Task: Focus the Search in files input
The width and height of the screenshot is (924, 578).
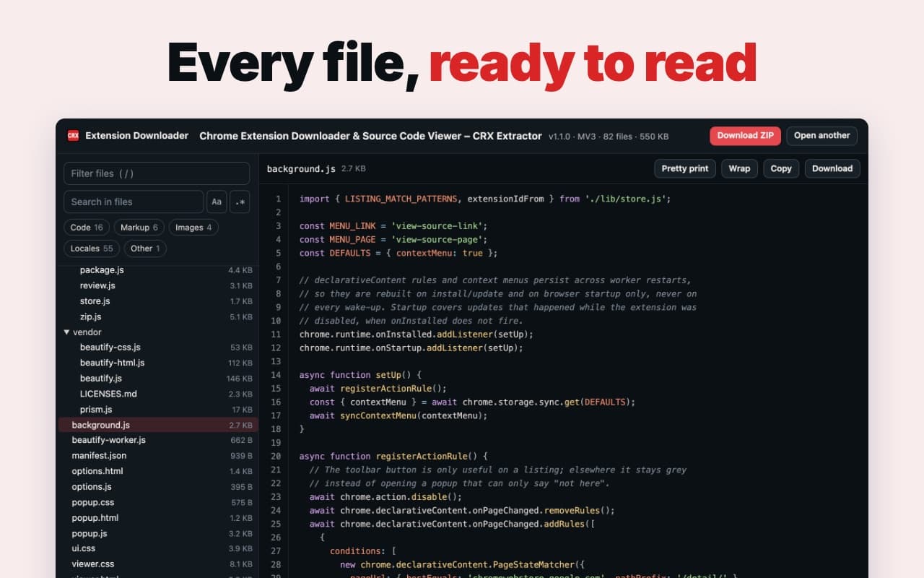Action: pos(134,202)
